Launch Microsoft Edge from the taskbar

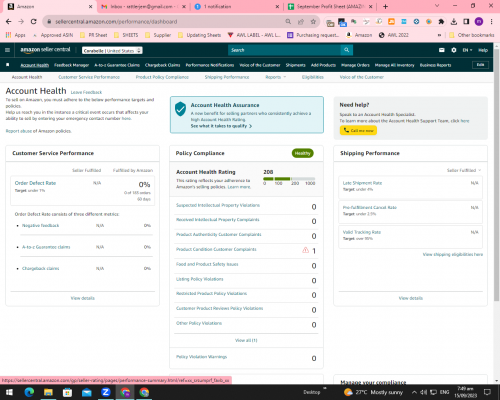(x=29, y=392)
